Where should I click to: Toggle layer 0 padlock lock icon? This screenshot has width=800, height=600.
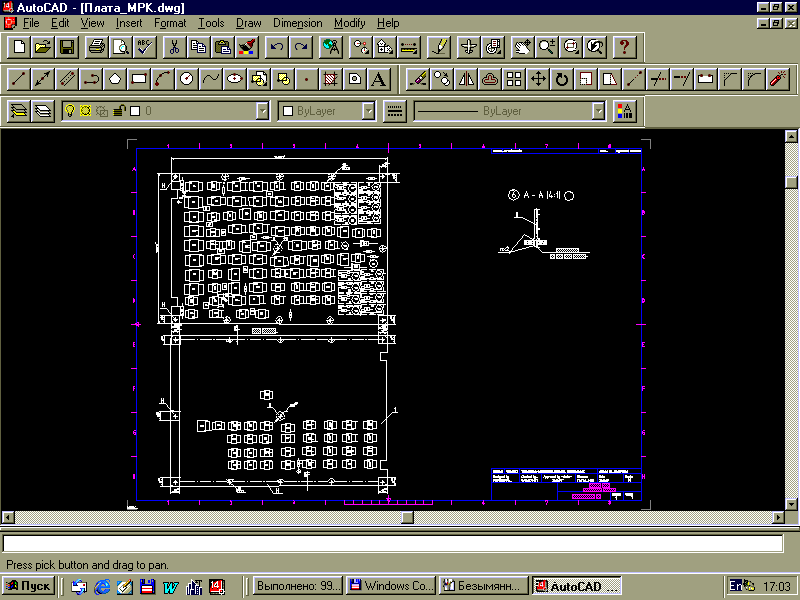[119, 110]
